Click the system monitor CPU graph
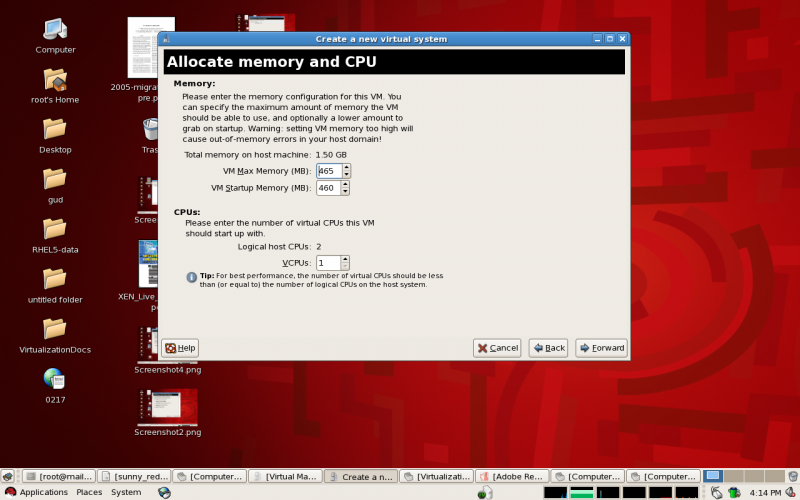The image size is (800, 500). (555, 492)
